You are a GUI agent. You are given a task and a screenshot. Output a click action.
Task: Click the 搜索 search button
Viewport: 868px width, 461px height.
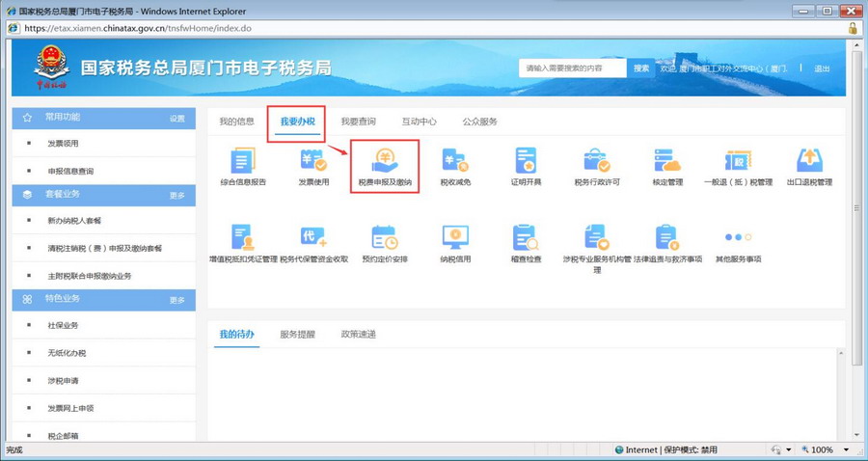[x=641, y=68]
